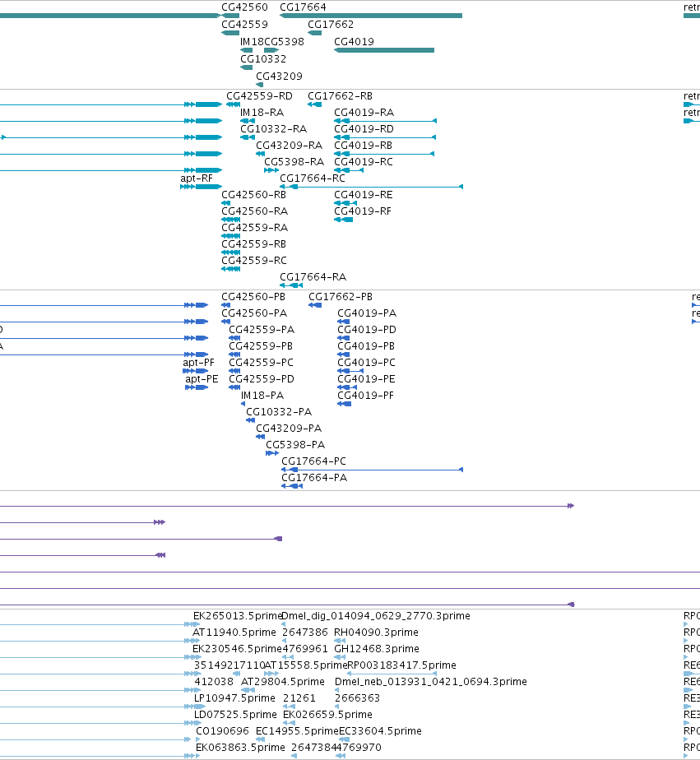
Task: Select transcript CG5398-RA
Action: 294,162
